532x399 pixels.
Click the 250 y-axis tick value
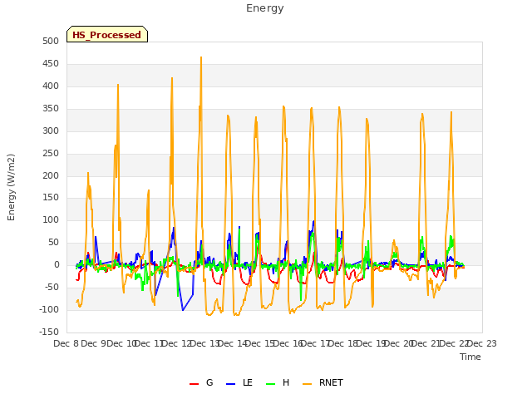coord(51,153)
